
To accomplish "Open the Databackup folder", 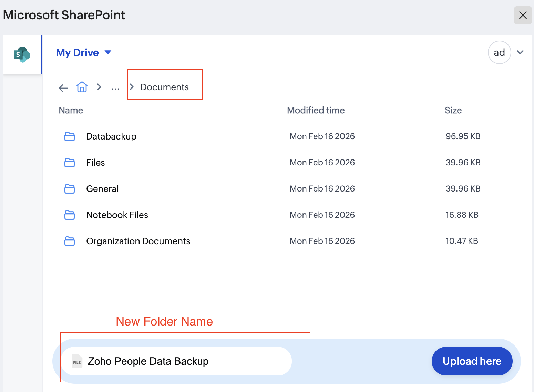I will (x=111, y=136).
